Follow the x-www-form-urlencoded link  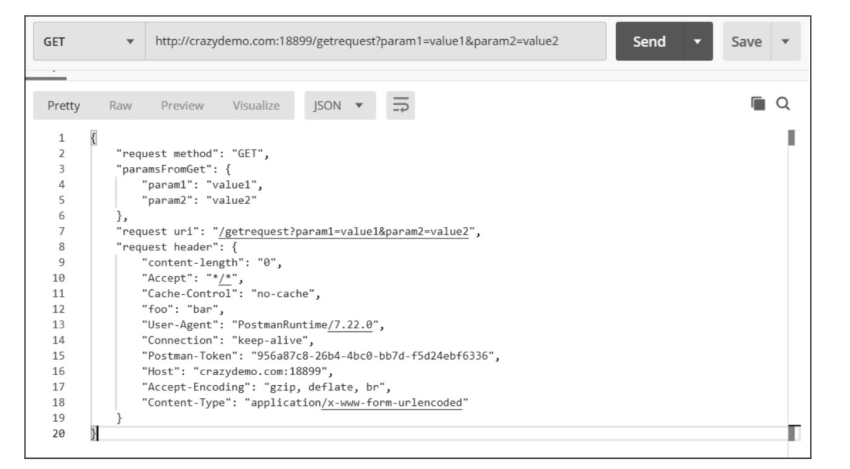[x=392, y=403]
